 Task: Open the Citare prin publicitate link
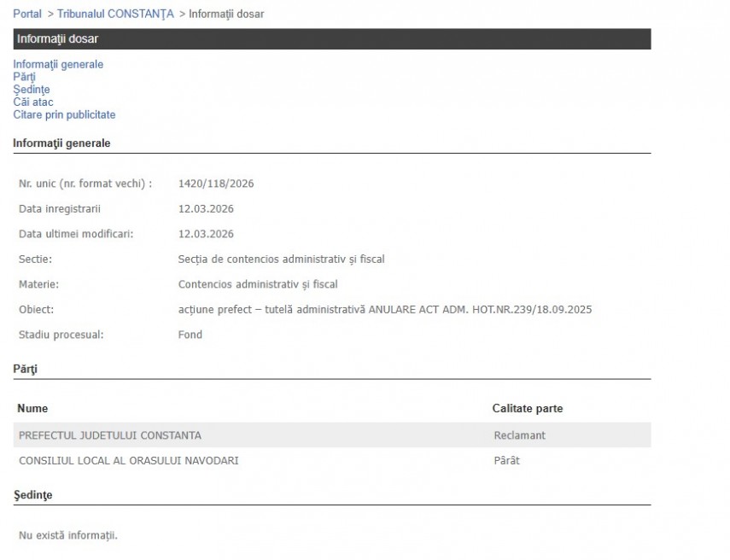point(64,114)
